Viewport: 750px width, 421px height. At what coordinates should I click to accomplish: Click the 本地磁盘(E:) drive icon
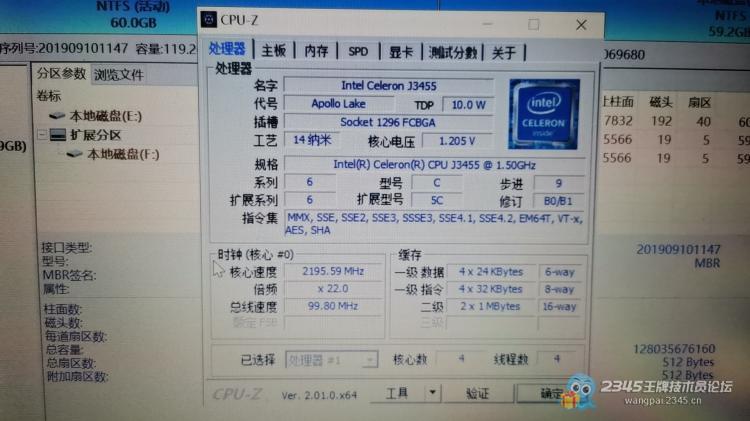coord(57,115)
